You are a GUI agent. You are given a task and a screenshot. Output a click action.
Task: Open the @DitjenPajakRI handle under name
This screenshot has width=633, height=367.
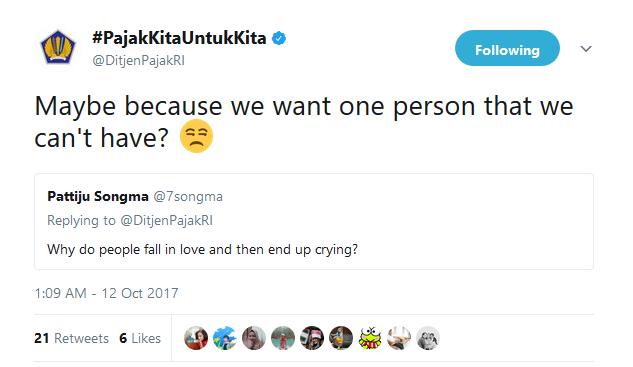[x=138, y=61]
